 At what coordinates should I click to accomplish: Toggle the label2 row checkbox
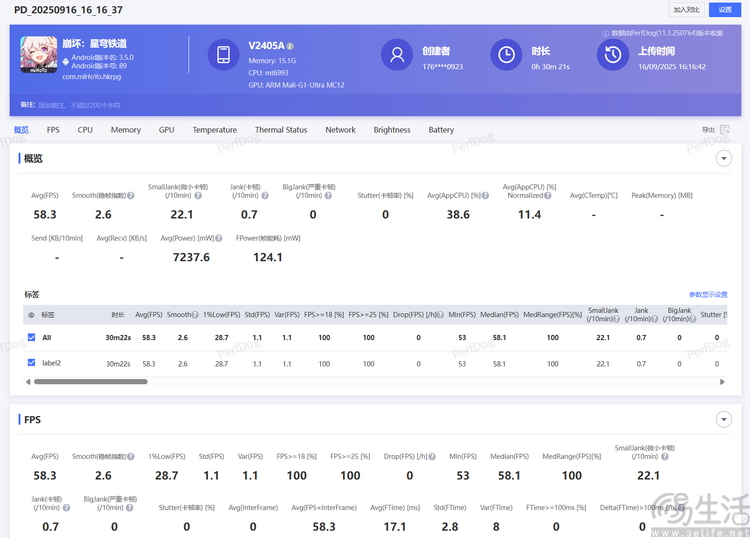pyautogui.click(x=31, y=363)
